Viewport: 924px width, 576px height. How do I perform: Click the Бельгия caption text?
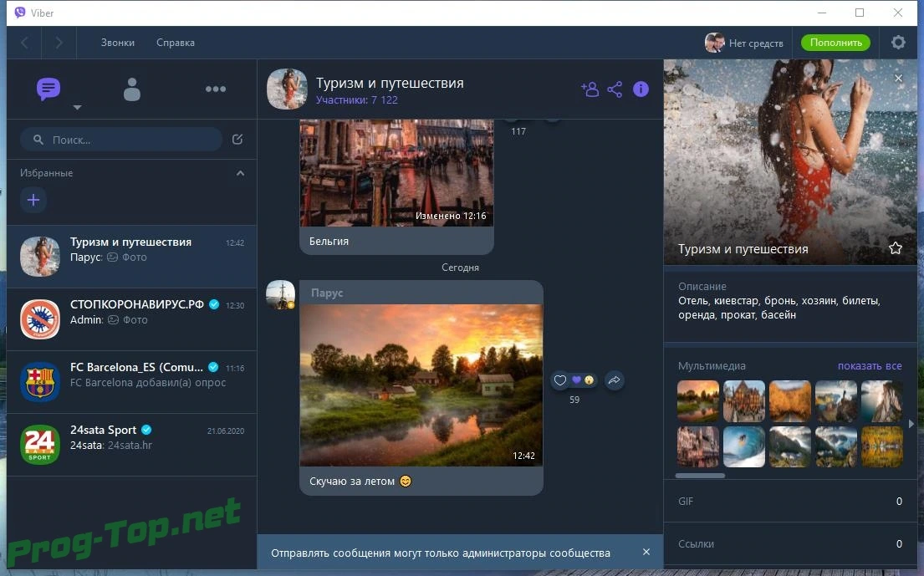click(x=329, y=241)
